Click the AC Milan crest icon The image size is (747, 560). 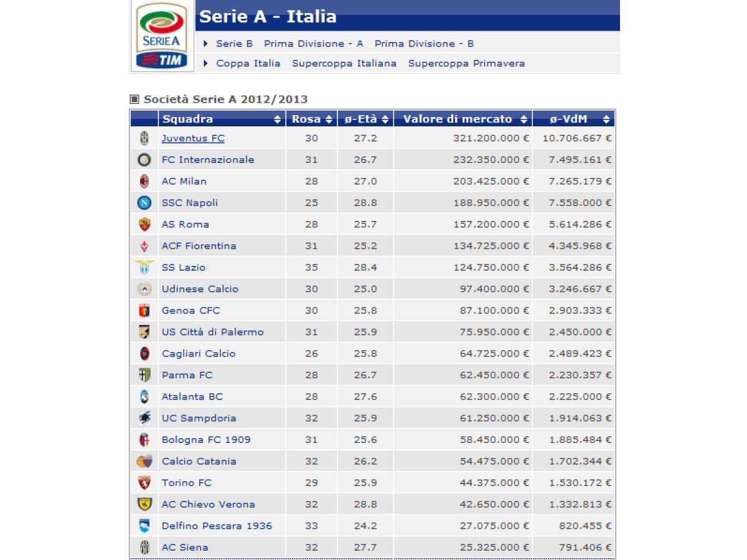(144, 181)
